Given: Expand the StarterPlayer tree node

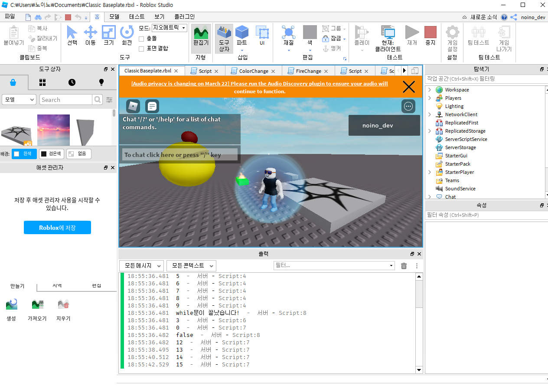Looking at the screenshot, I should pyautogui.click(x=430, y=172).
